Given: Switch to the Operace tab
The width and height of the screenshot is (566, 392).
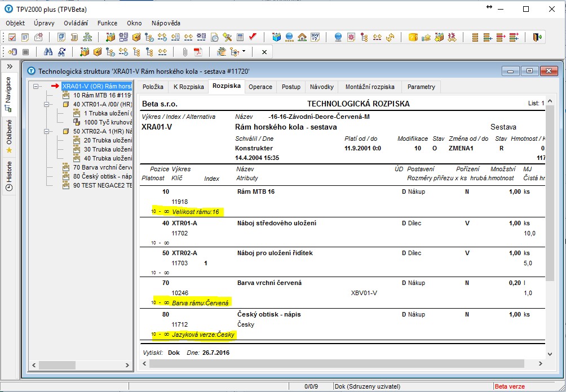Looking at the screenshot, I should pos(260,87).
